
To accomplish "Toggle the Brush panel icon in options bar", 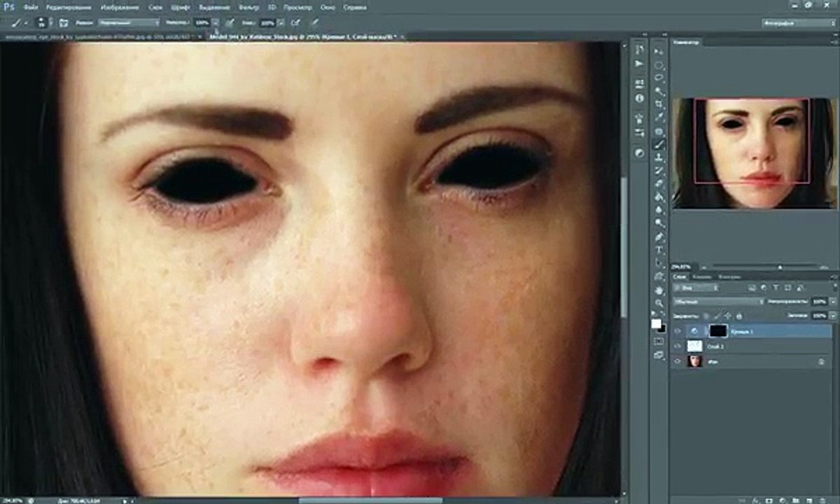I will point(64,23).
